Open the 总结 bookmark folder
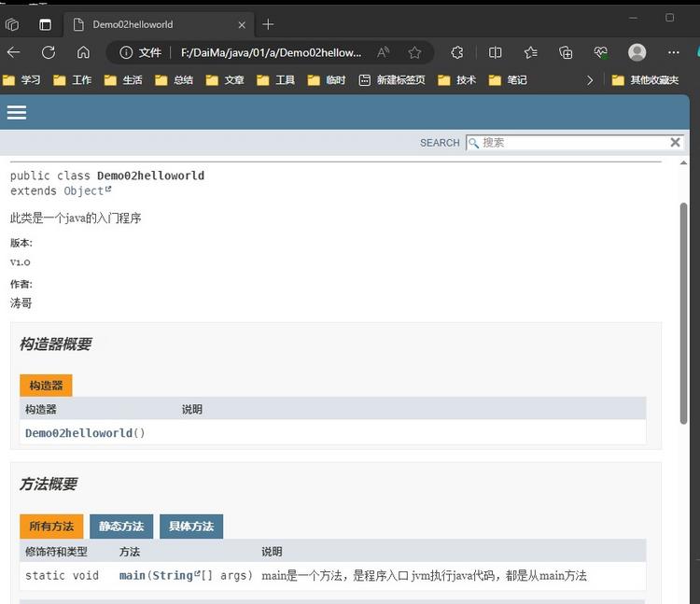 coord(175,80)
